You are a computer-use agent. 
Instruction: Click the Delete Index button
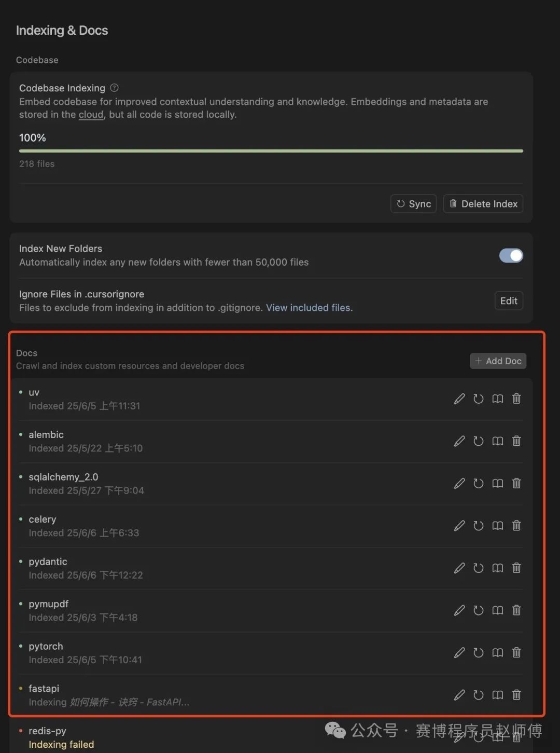click(x=483, y=204)
